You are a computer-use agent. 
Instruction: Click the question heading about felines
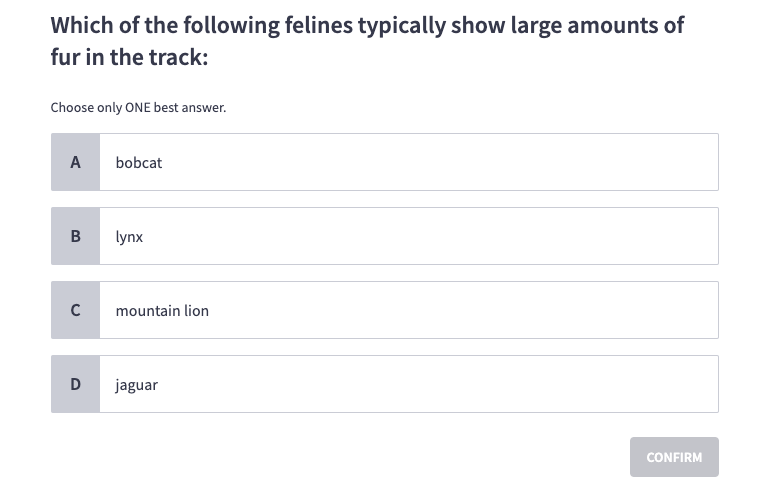(367, 26)
